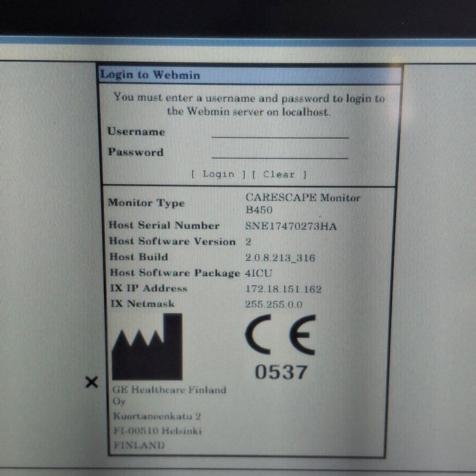Click the 'Host Software Version' label
This screenshot has width=476, height=476.
(172, 241)
